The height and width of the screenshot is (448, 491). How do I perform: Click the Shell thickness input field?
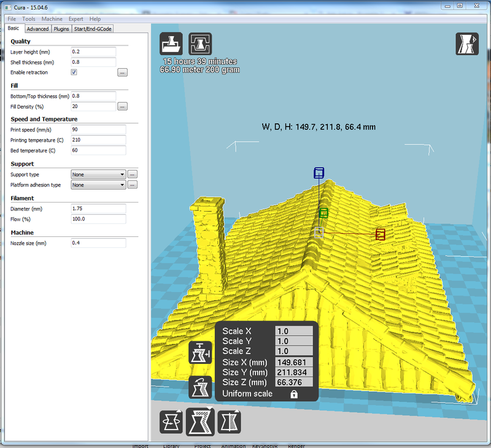[93, 62]
